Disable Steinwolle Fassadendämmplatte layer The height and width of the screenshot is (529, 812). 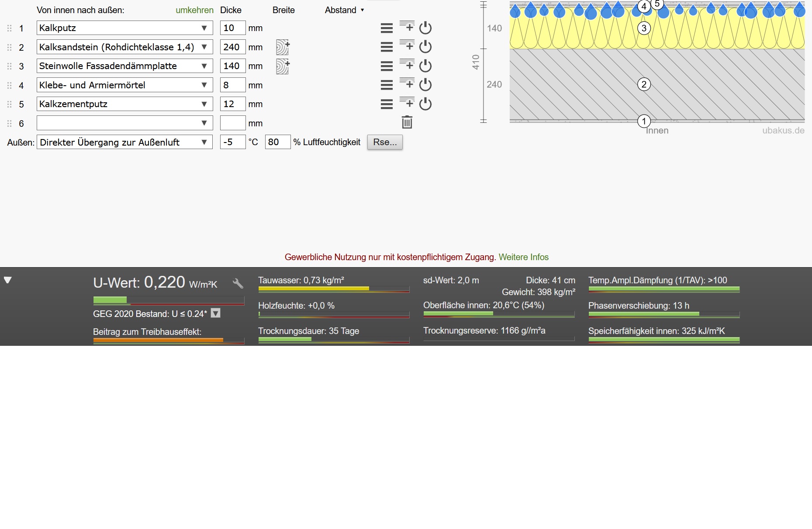tap(425, 66)
